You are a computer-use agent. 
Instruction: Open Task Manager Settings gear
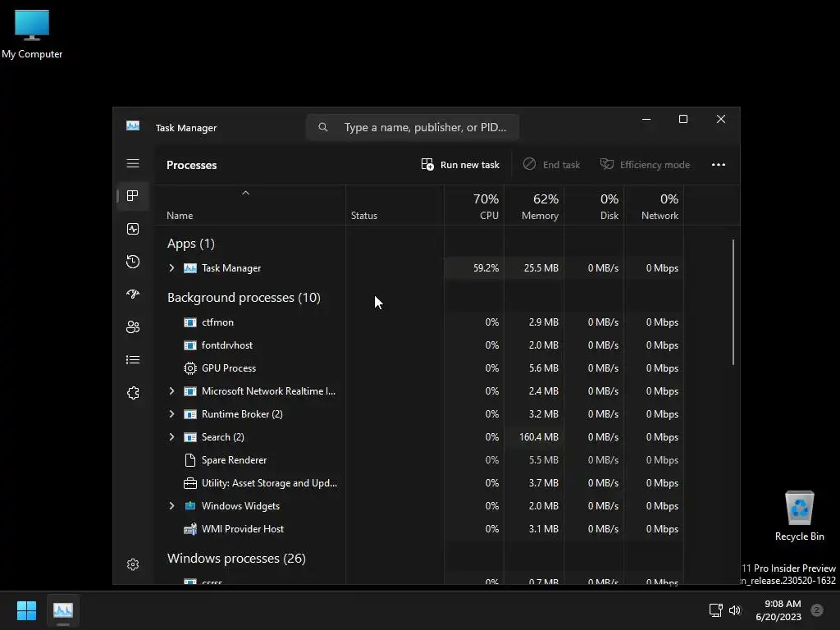pyautogui.click(x=133, y=564)
